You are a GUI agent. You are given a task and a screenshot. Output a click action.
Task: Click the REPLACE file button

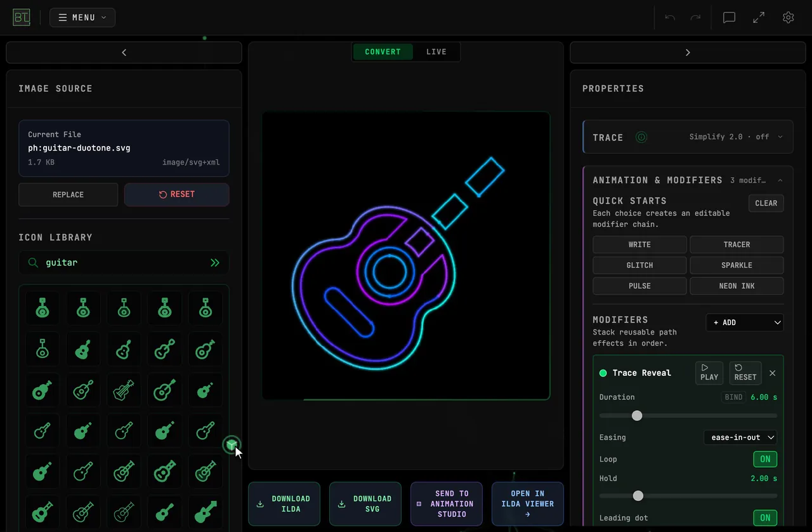(69, 195)
